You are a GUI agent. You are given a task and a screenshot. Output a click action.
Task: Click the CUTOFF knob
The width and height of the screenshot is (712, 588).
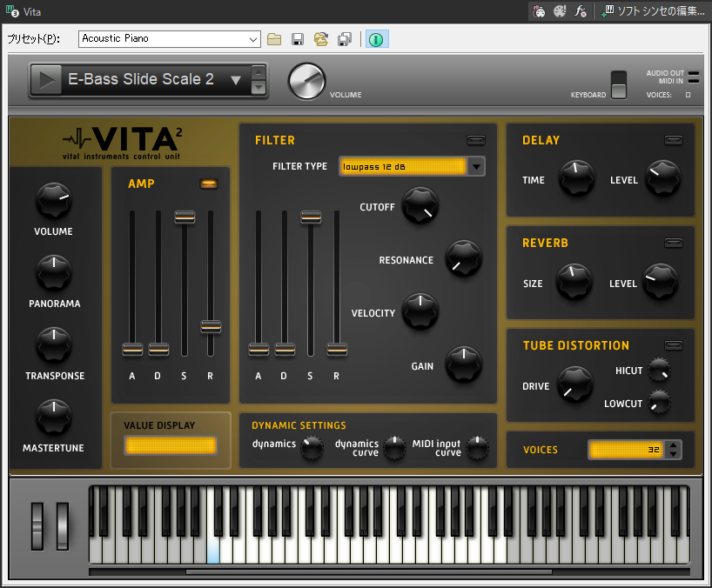tap(420, 206)
